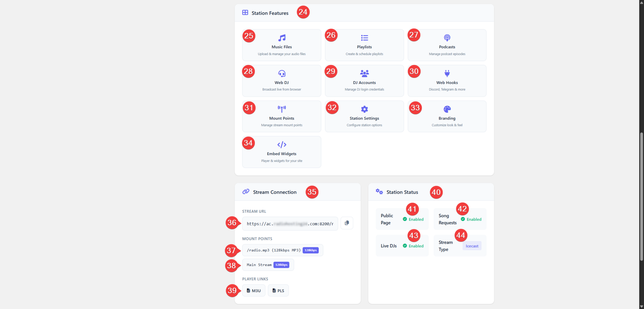The height and width of the screenshot is (309, 644).
Task: Click the Mount Points antenna icon
Action: click(281, 109)
